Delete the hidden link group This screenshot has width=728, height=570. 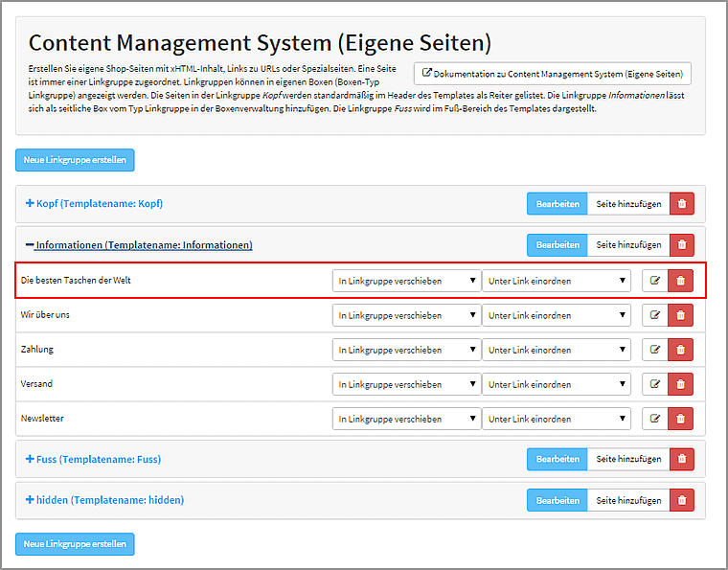coord(681,500)
